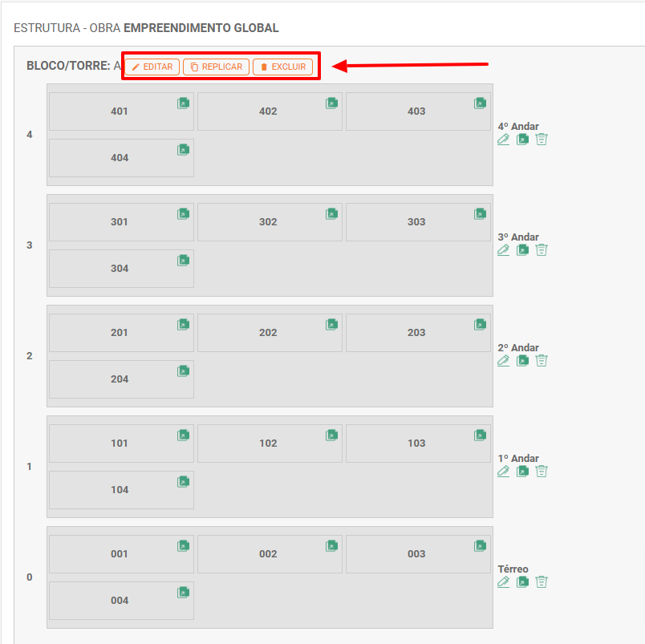Image resolution: width=645 pixels, height=644 pixels.
Task: Click the EXCLUIR button for Bloco A
Action: [282, 67]
